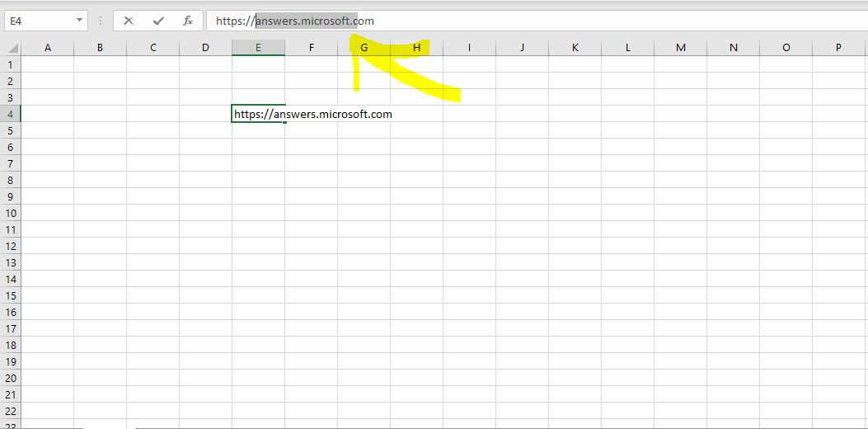Cancel the edit with the X icon
Screen dimensions: 868x429
(129, 21)
